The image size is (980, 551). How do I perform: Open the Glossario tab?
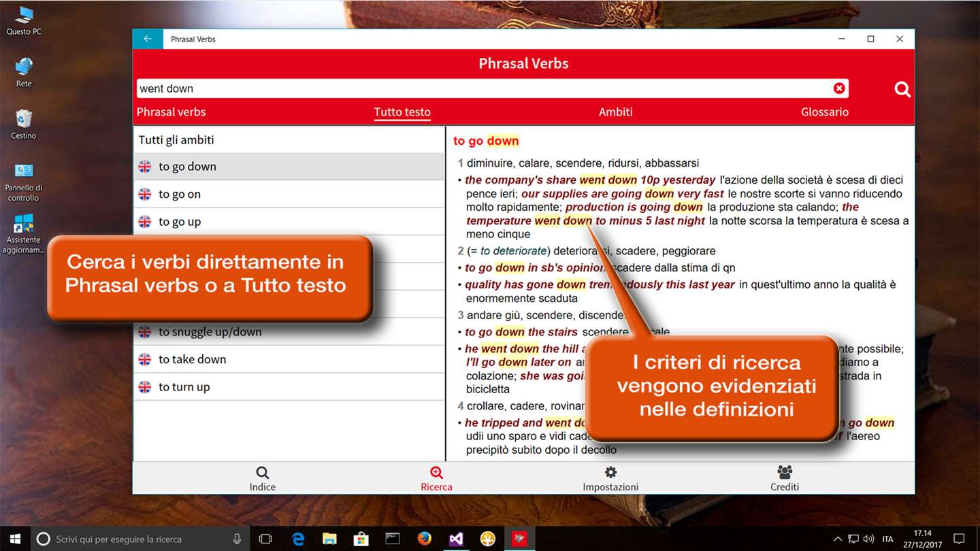[x=825, y=112]
